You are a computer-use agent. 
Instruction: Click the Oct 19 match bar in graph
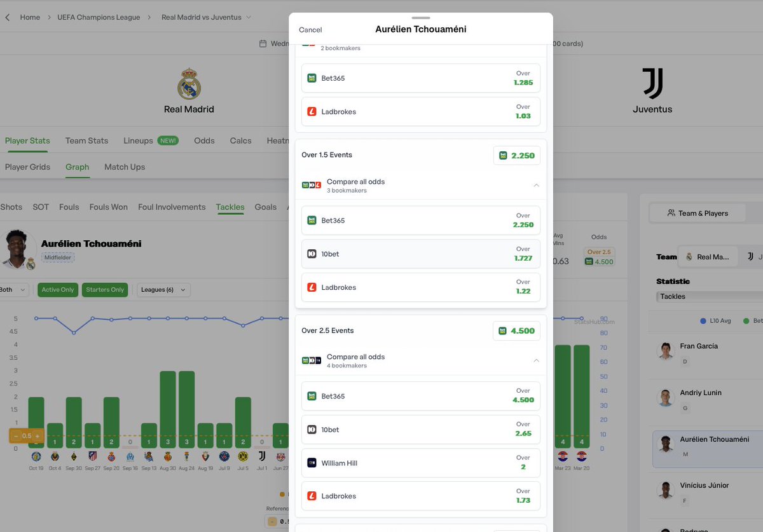36,422
